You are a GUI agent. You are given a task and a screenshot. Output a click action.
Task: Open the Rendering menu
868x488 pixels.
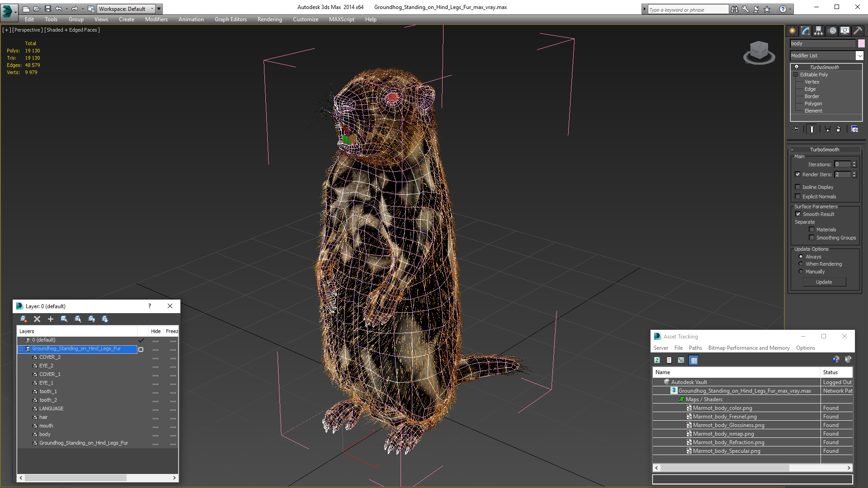click(x=269, y=19)
